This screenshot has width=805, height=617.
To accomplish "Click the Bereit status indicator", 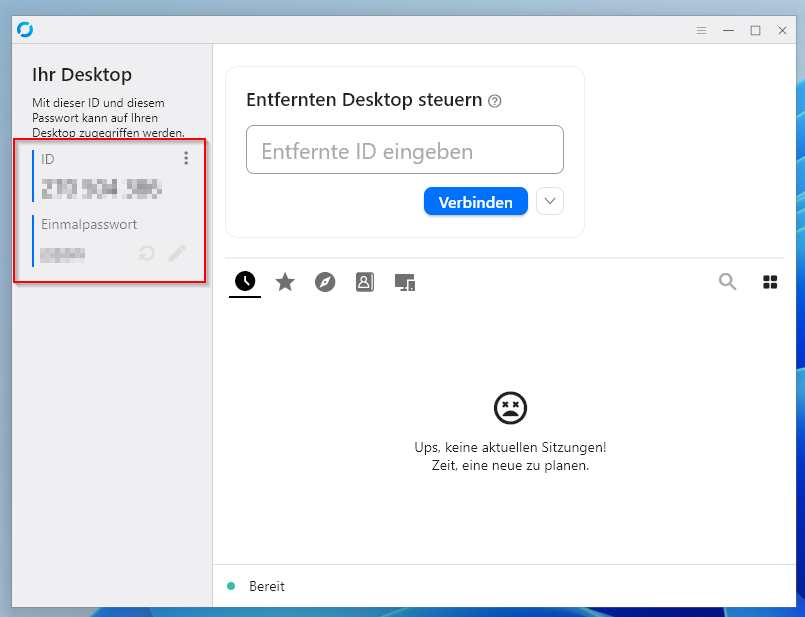I will point(233,586).
